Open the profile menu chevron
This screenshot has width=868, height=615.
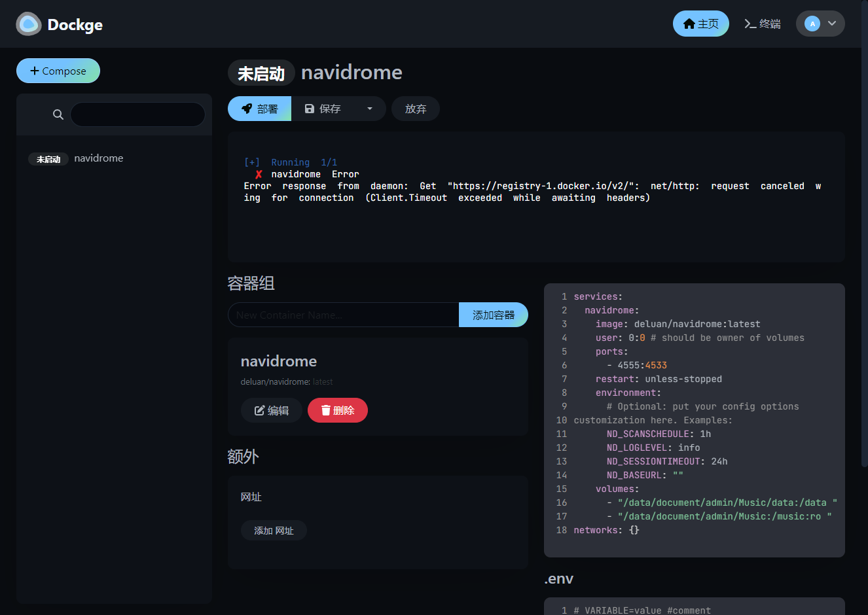click(832, 24)
